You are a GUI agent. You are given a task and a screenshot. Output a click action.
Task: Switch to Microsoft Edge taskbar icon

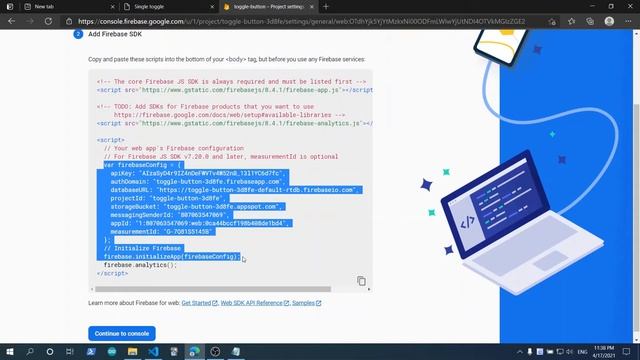click(x=195, y=351)
